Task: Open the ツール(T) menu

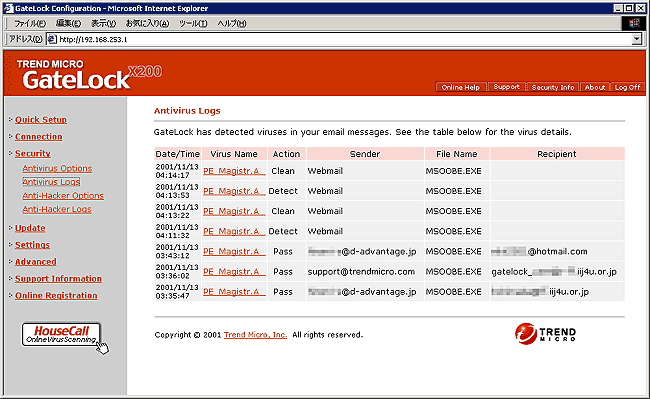Action: point(193,23)
